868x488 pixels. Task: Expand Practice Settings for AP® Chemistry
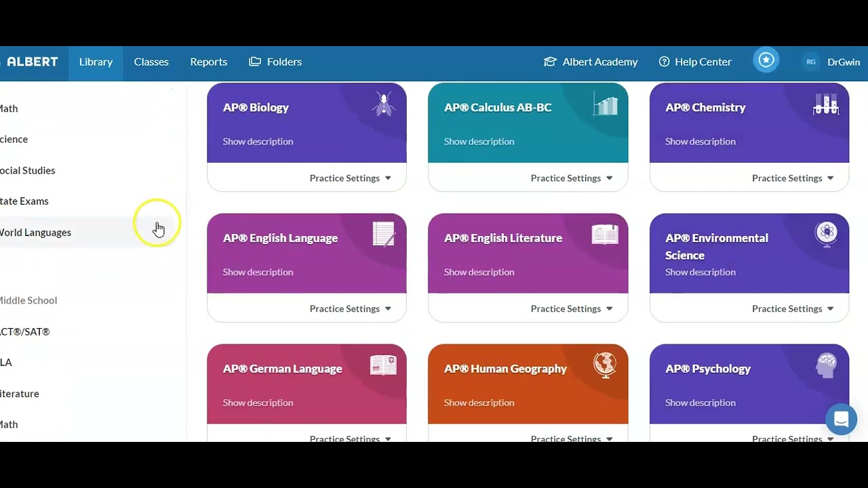(793, 178)
